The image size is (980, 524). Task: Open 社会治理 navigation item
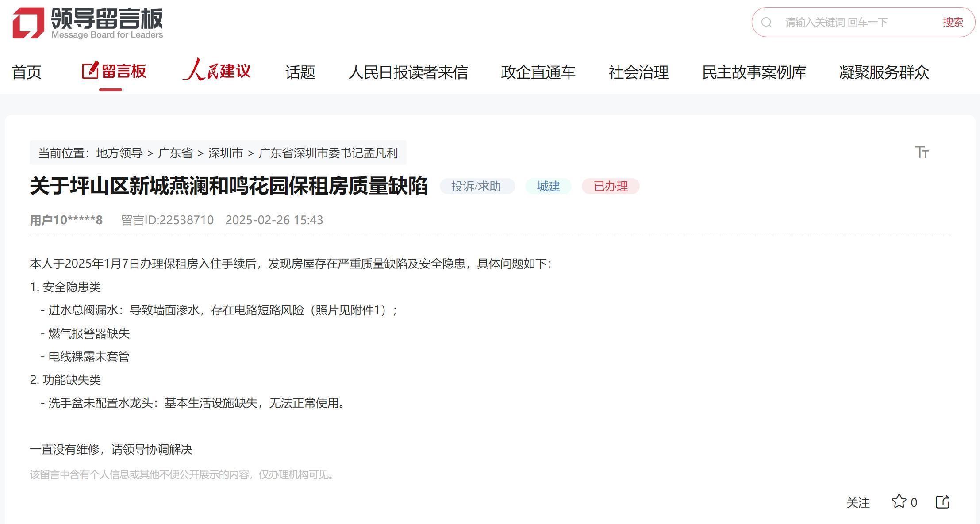click(638, 72)
